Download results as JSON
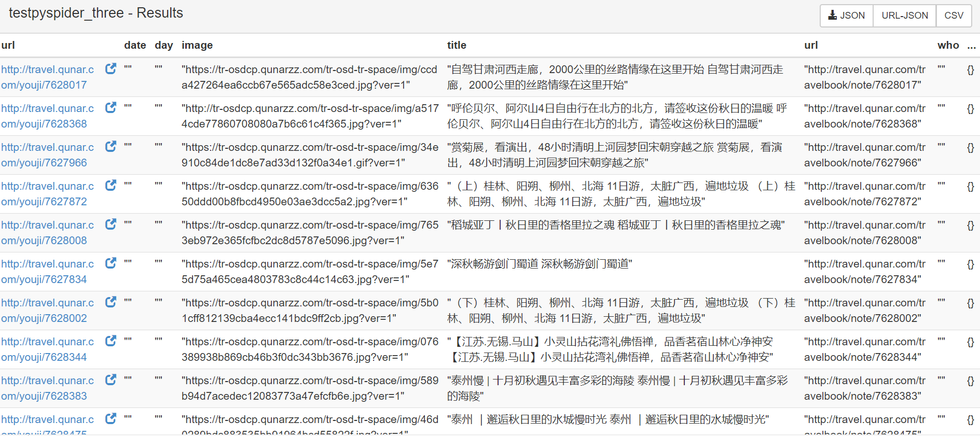 tap(846, 16)
